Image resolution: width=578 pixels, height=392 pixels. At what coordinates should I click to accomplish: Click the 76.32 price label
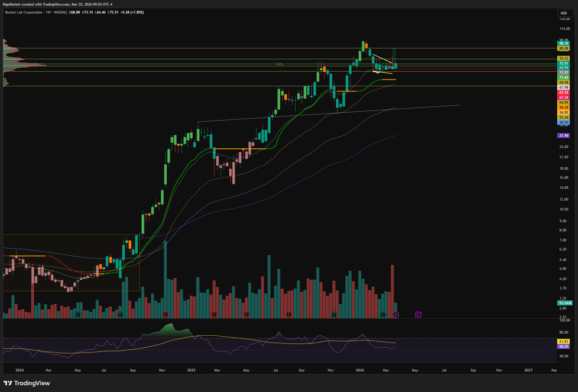(564, 58)
